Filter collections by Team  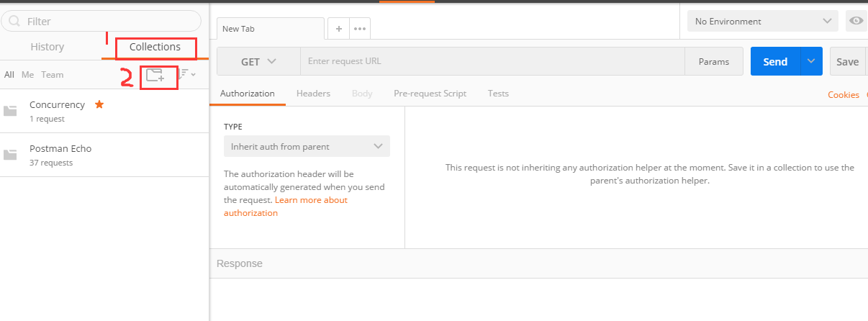click(x=52, y=75)
